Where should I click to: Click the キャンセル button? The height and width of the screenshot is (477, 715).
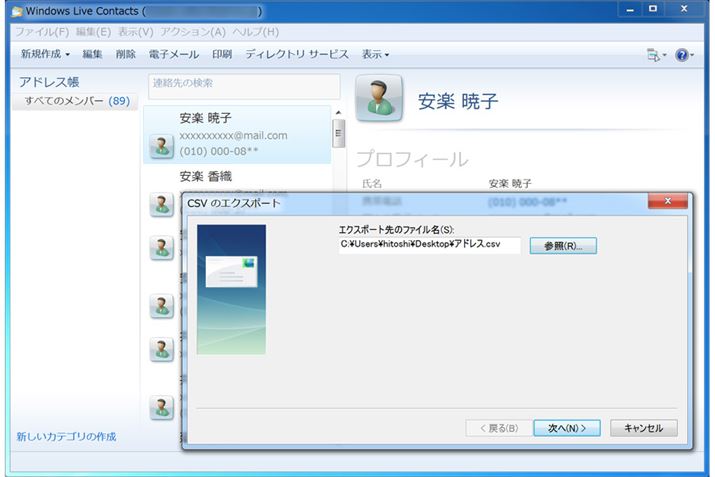click(643, 428)
